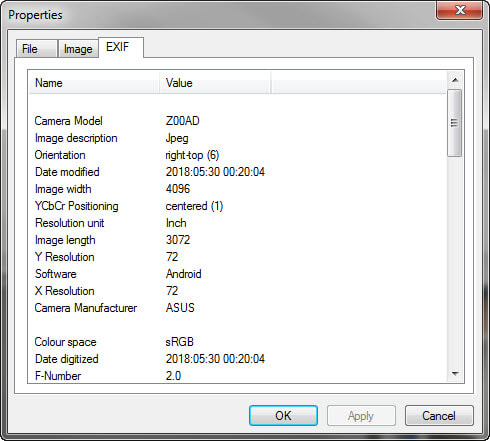Viewport: 490px width, 441px height.
Task: Select the Colour space row
Action: tap(237, 342)
